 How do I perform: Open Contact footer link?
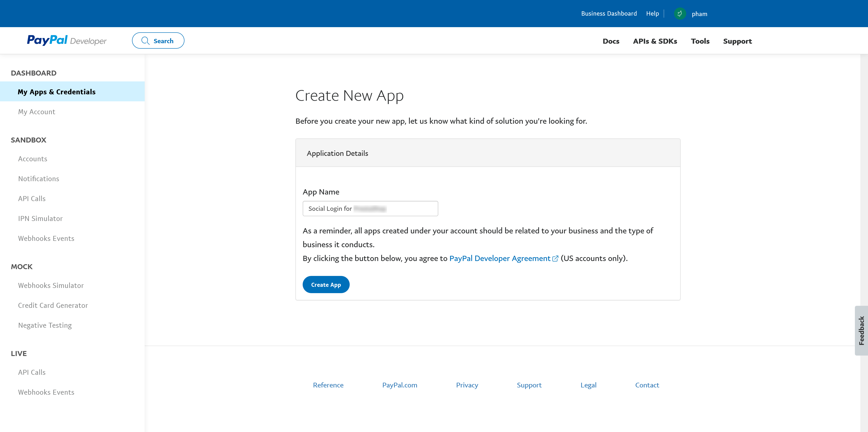coord(647,385)
